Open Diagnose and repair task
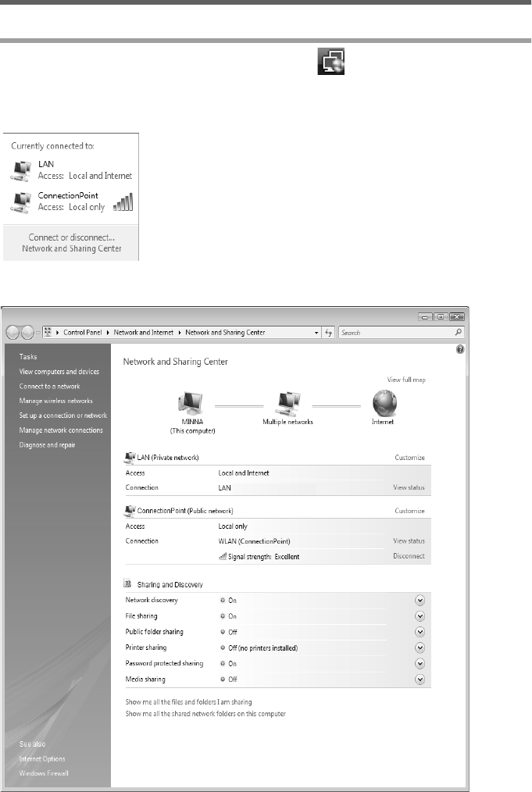The height and width of the screenshot is (792, 532). 47,445
